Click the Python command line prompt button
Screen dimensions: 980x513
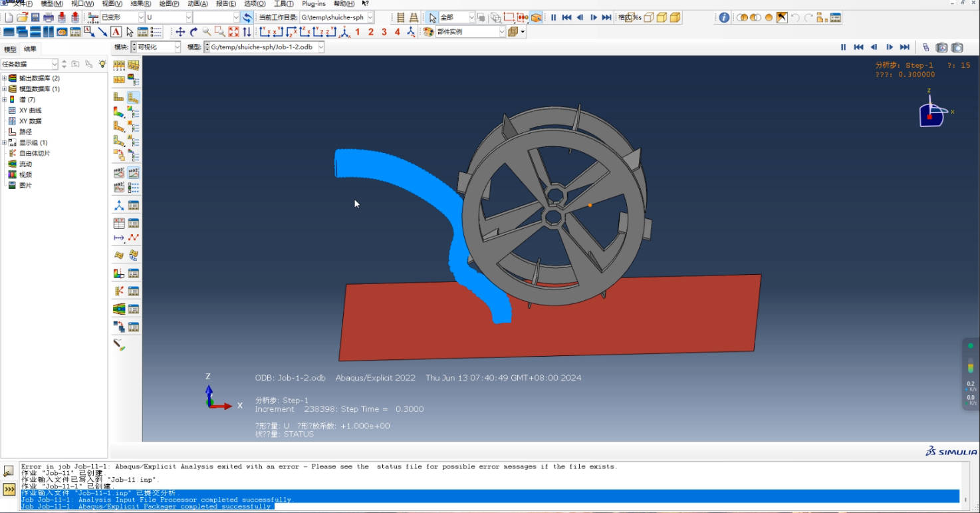click(x=9, y=490)
